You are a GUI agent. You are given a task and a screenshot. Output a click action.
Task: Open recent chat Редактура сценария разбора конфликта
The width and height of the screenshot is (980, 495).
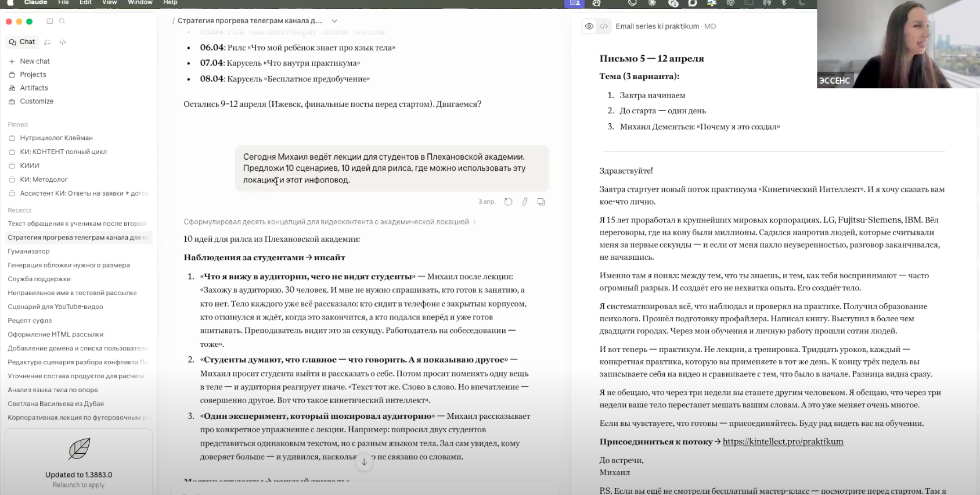click(x=79, y=362)
